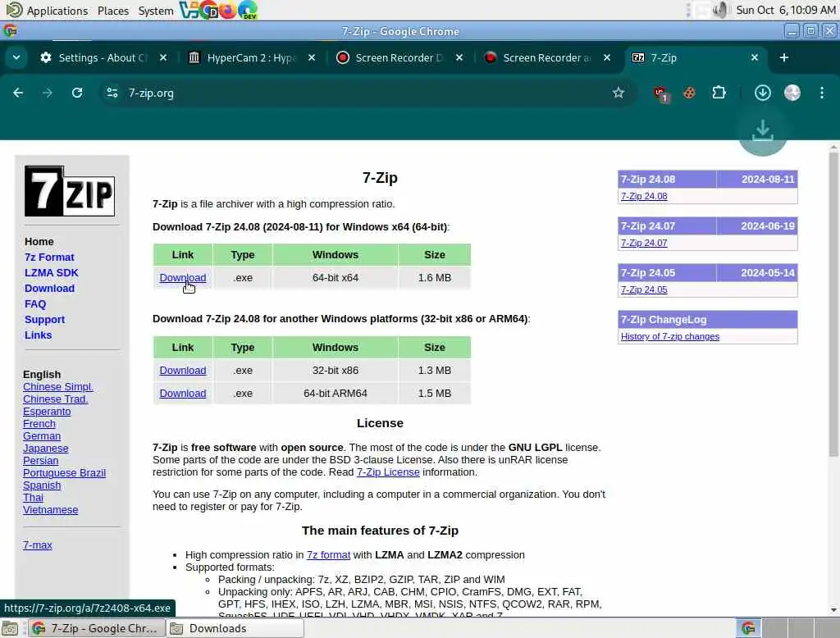Open Chrome three-dot menu
840x638 pixels.
tap(821, 93)
